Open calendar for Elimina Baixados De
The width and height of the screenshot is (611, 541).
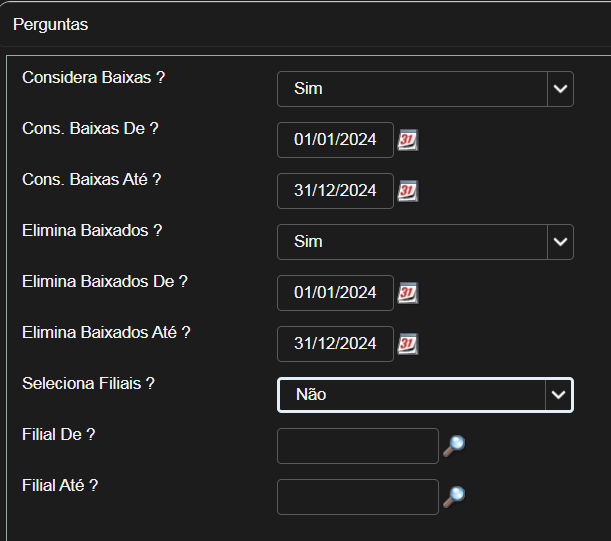tap(408, 293)
